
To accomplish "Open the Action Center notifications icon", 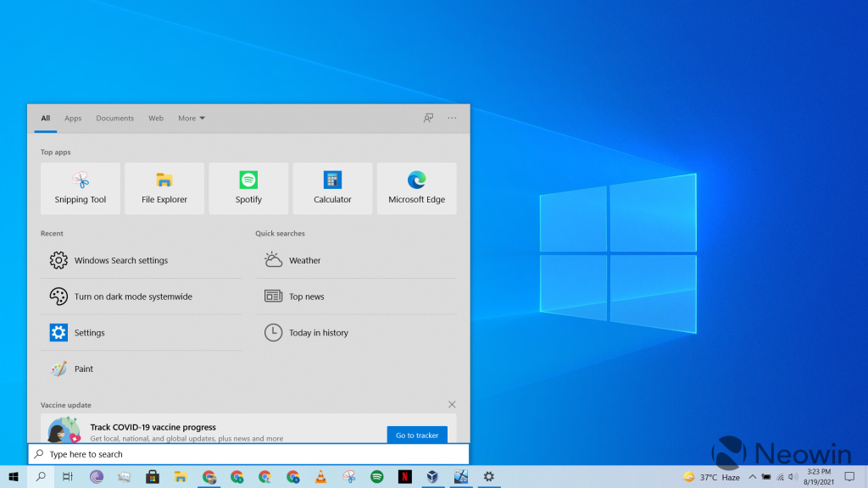I will 849,477.
